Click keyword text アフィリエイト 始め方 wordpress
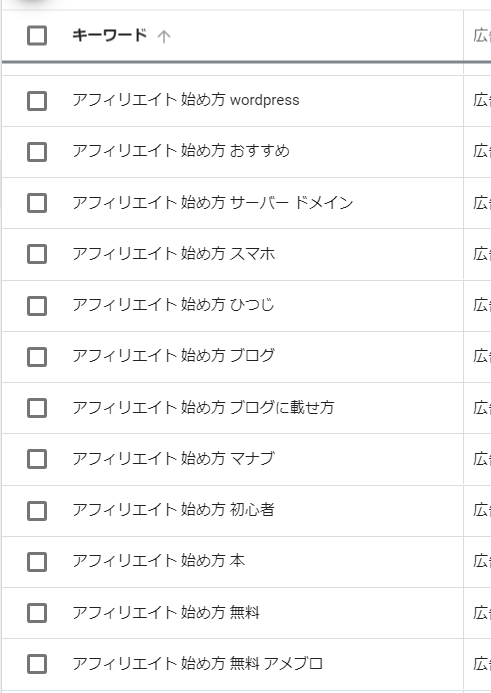The width and height of the screenshot is (491, 693). (186, 100)
